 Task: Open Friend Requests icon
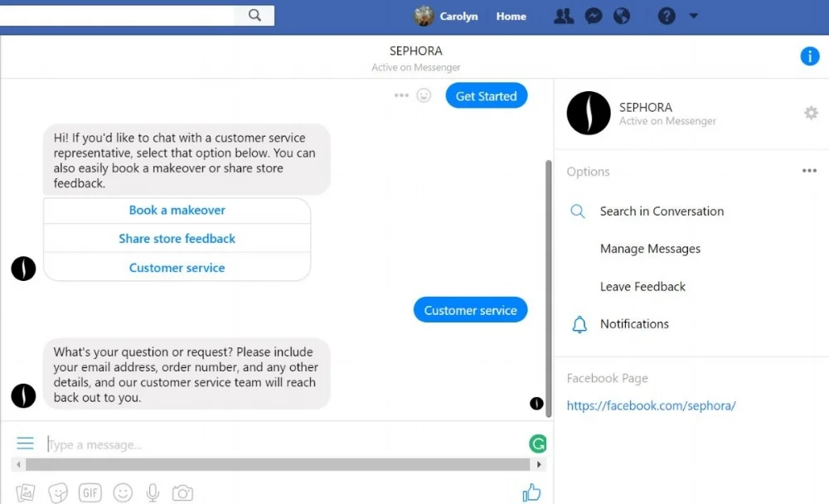coord(564,17)
